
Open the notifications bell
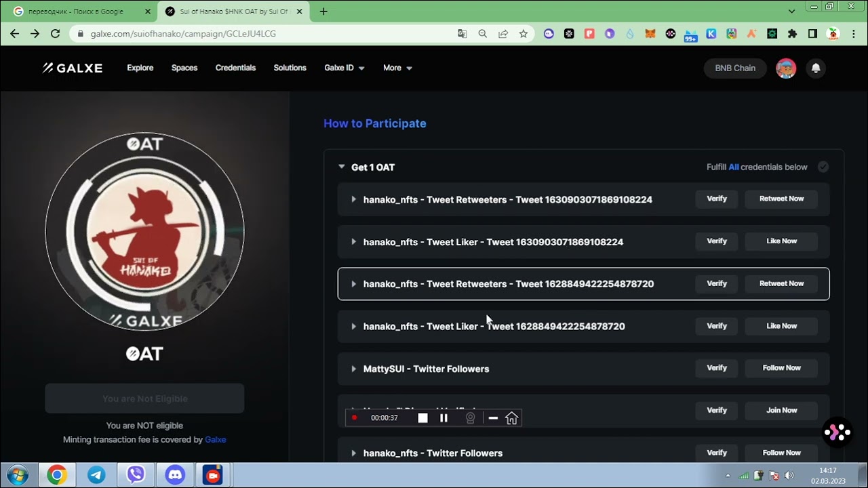(x=816, y=68)
